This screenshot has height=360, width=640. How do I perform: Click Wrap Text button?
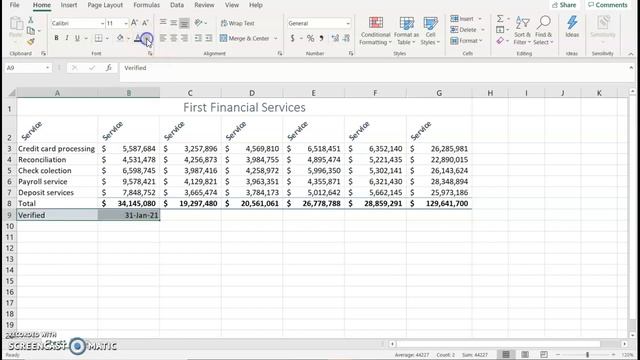click(237, 23)
